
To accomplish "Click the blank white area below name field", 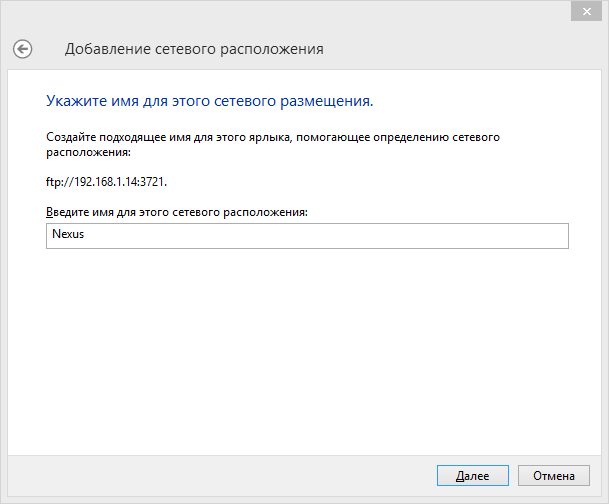I will click(x=300, y=350).
